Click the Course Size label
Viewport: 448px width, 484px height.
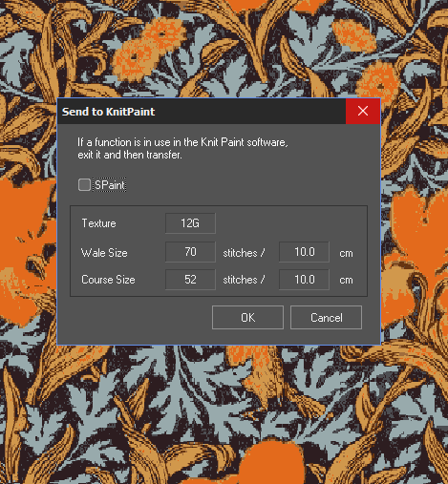[x=108, y=280]
